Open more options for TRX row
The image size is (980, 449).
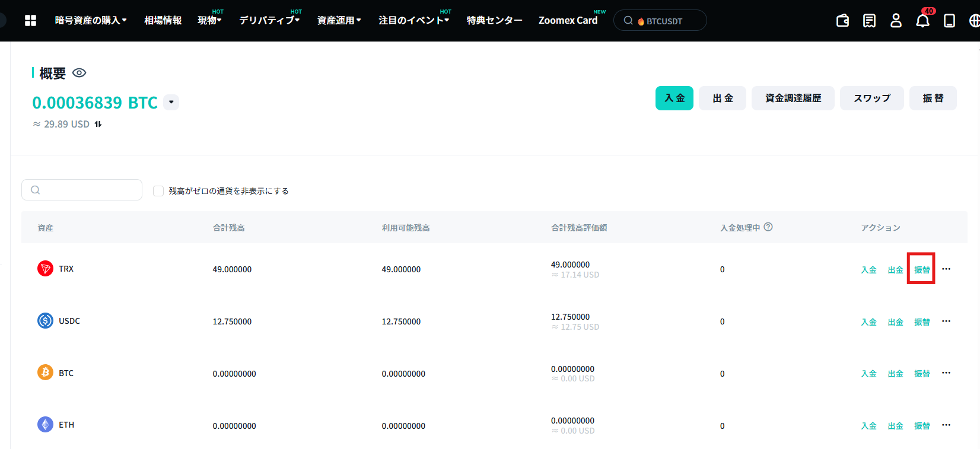tap(946, 269)
